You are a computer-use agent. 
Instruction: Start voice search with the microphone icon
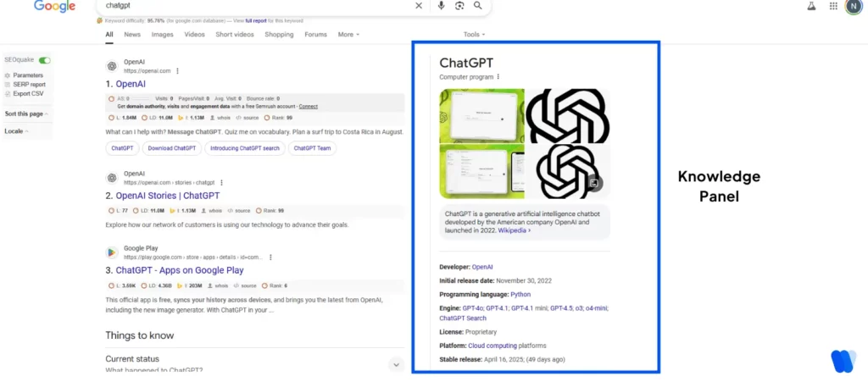(x=441, y=6)
